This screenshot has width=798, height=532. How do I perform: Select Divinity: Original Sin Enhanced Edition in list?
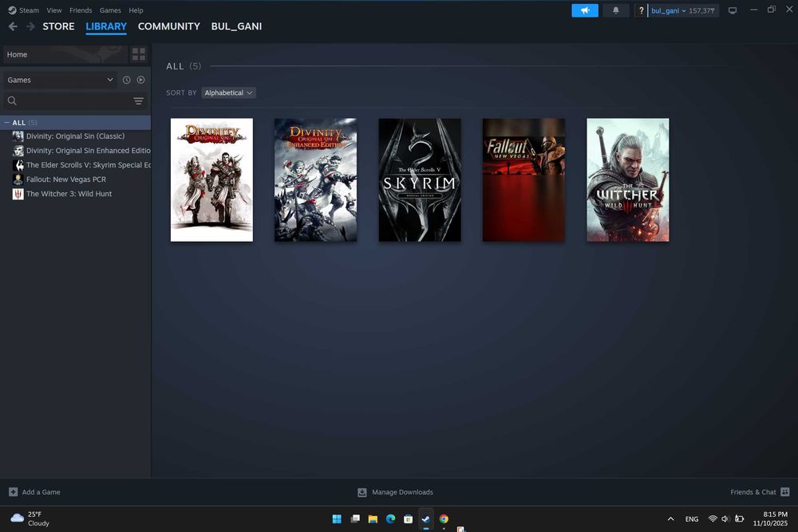[x=88, y=151]
